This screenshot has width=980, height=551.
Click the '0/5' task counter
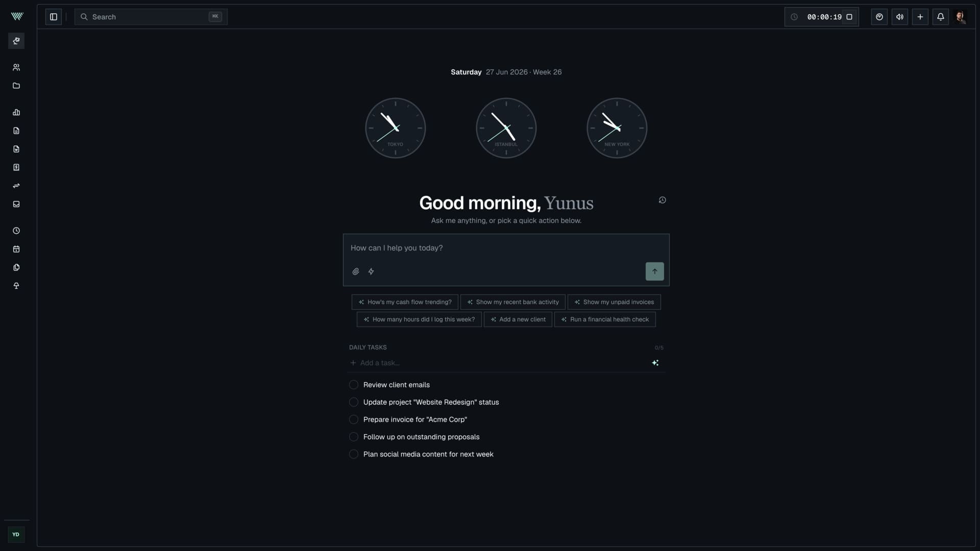659,348
